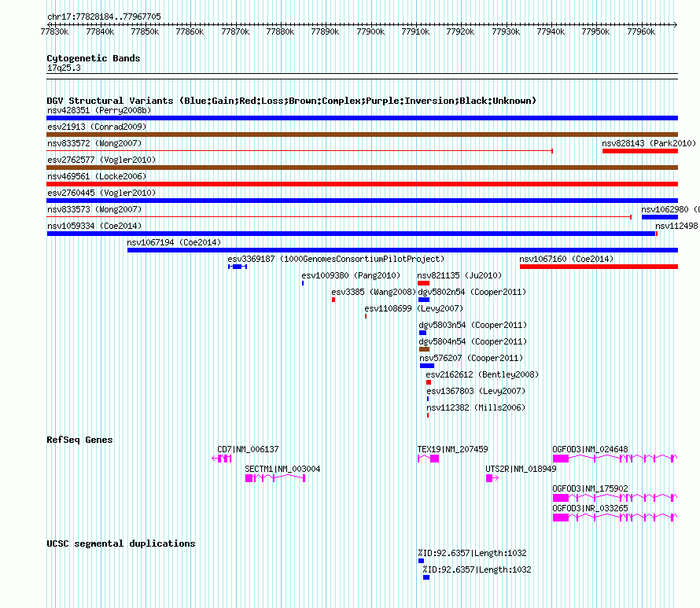Click dgv5802n54 (Cooper2011) label

click(x=472, y=292)
